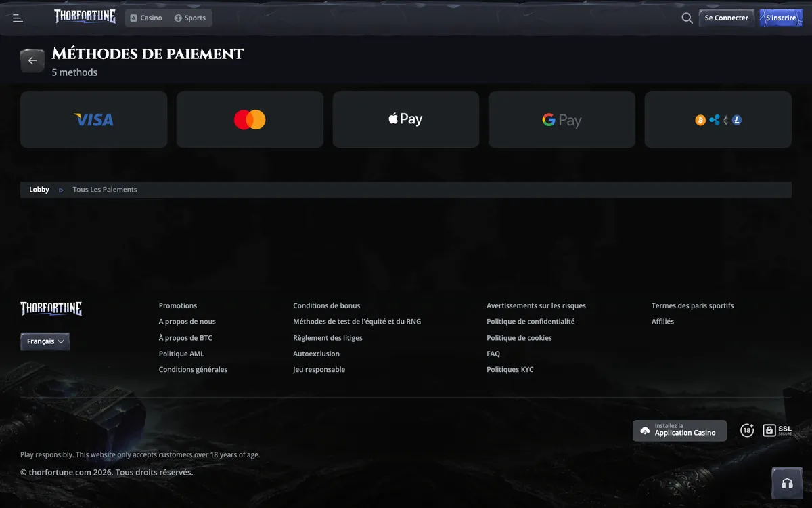The width and height of the screenshot is (812, 508).
Task: Open Conditions de bonus link
Action: (327, 305)
